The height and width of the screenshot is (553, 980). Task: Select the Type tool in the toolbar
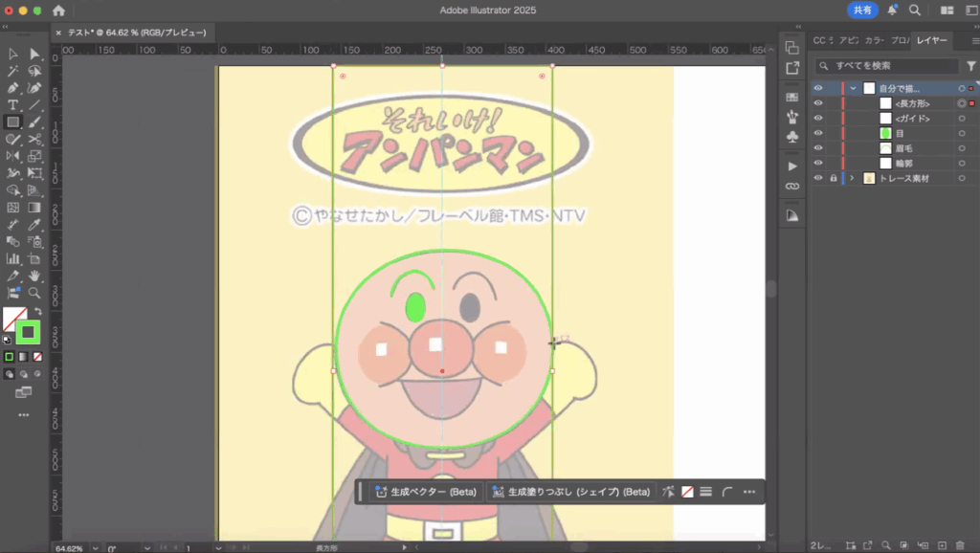pos(13,104)
